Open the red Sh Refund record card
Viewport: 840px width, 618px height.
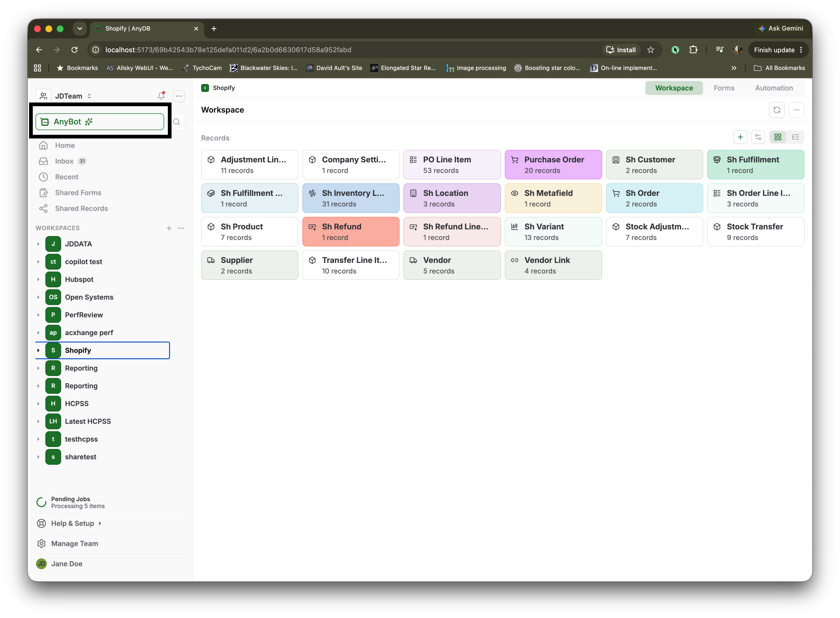[x=350, y=232]
